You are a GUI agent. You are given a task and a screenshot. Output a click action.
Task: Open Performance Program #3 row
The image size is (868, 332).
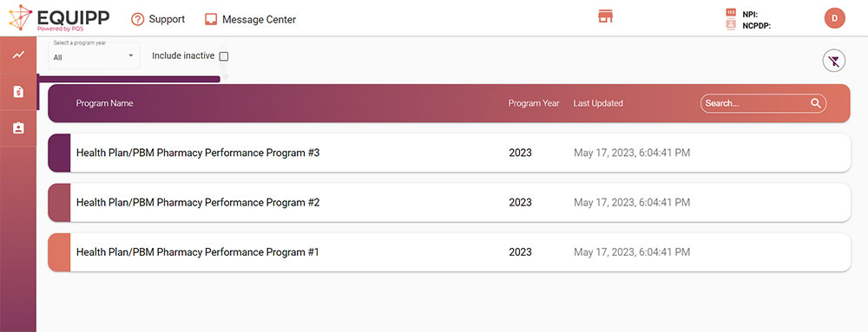[449, 153]
